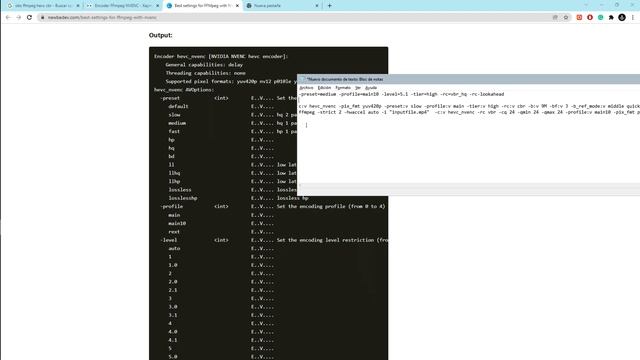Click "General capabilities: delay" line

coord(204,65)
